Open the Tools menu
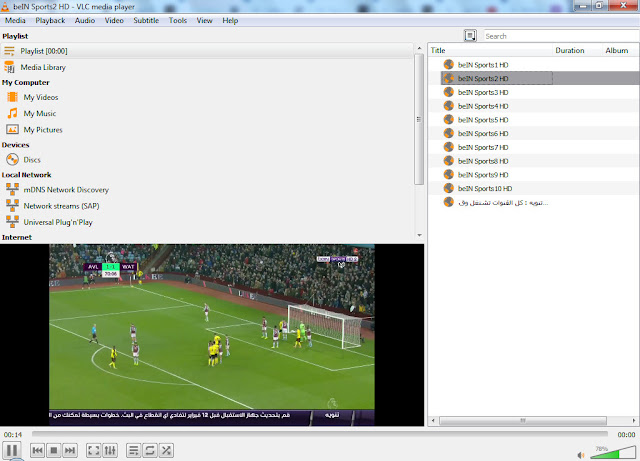The image size is (640, 461). click(x=178, y=20)
